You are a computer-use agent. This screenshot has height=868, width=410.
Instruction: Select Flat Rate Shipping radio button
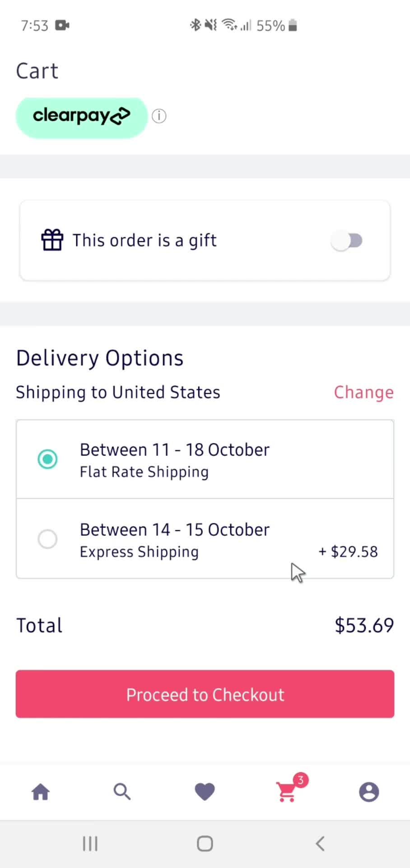47,459
